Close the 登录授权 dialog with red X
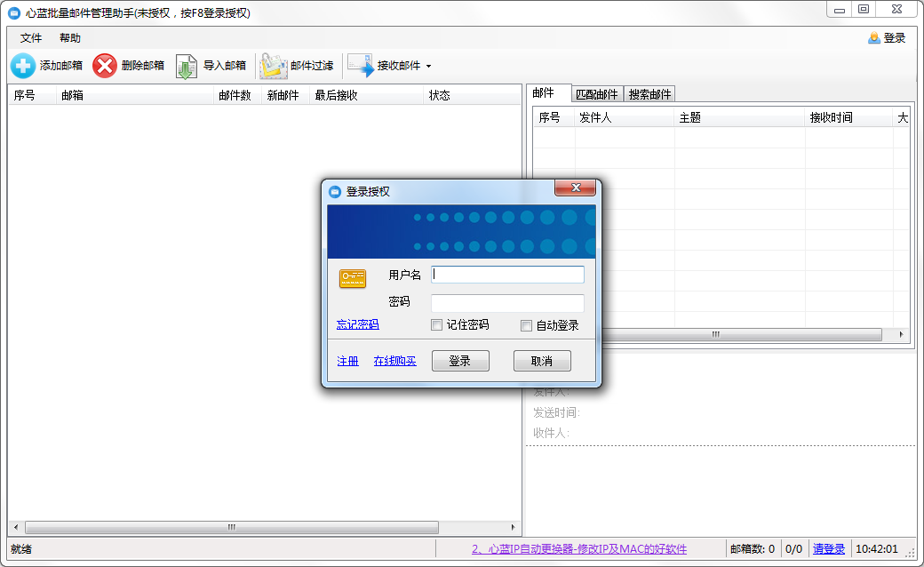Screen dimensions: 924x567 pos(574,188)
